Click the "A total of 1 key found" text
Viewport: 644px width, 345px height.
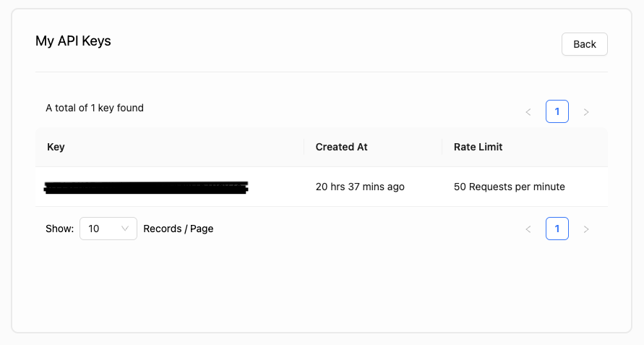point(95,108)
